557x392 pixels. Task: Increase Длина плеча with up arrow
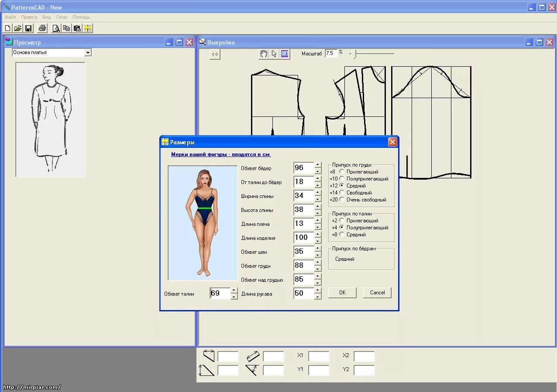click(318, 221)
